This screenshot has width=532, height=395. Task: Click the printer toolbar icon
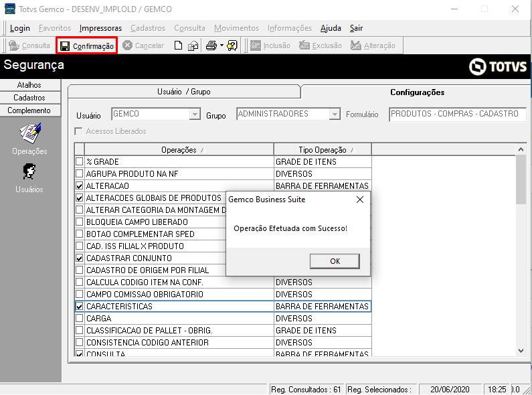[210, 46]
